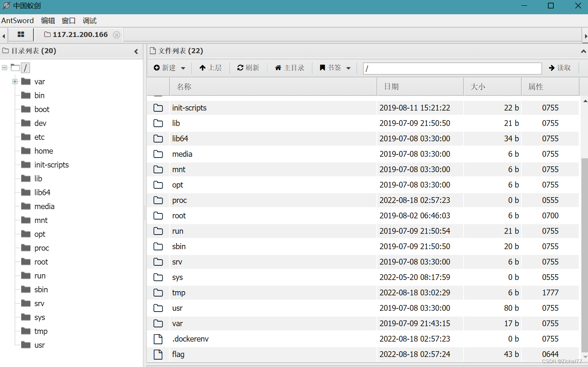Click the 新建 plus icon
This screenshot has height=367, width=588.
tap(156, 68)
